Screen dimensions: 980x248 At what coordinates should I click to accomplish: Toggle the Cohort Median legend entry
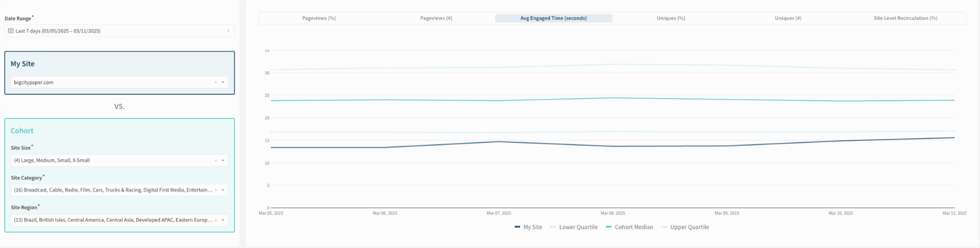pos(629,227)
